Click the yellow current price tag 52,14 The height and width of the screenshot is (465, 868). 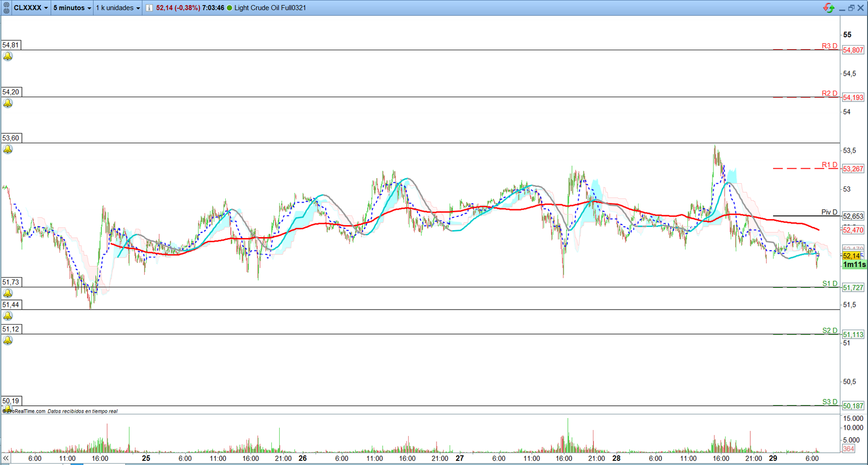tap(852, 256)
